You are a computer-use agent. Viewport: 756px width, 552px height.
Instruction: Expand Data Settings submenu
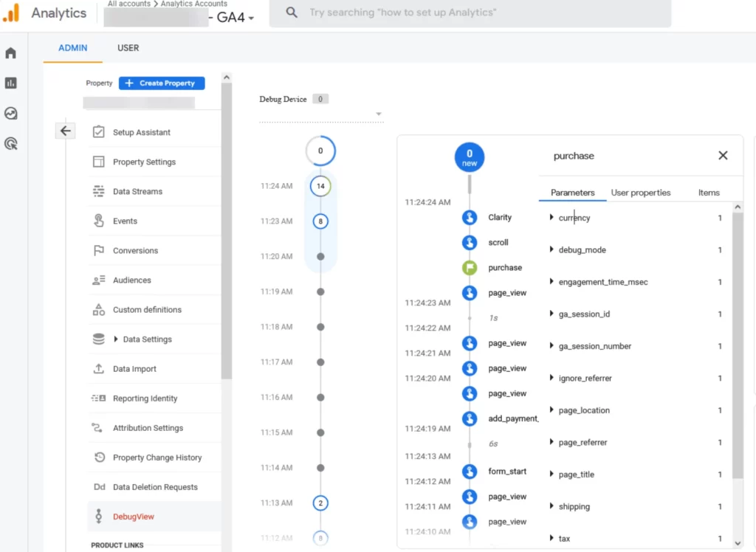(x=116, y=339)
